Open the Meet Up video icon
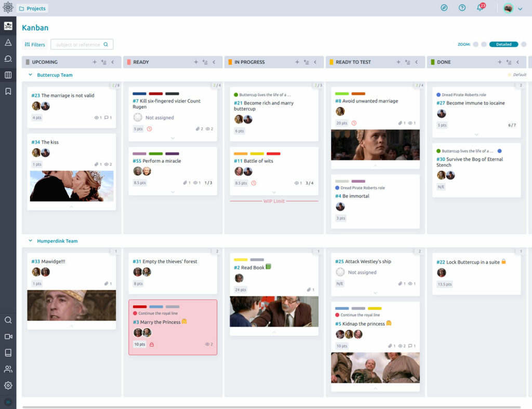 coord(8,336)
